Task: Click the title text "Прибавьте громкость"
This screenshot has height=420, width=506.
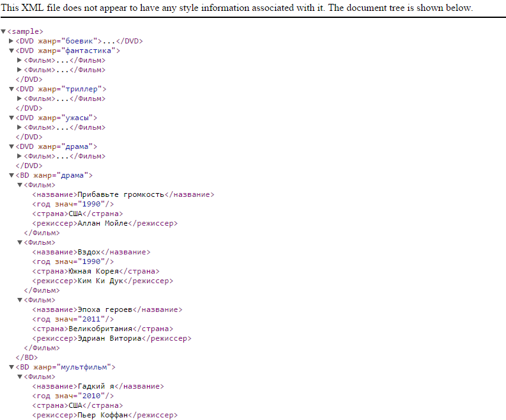Action: (121, 195)
